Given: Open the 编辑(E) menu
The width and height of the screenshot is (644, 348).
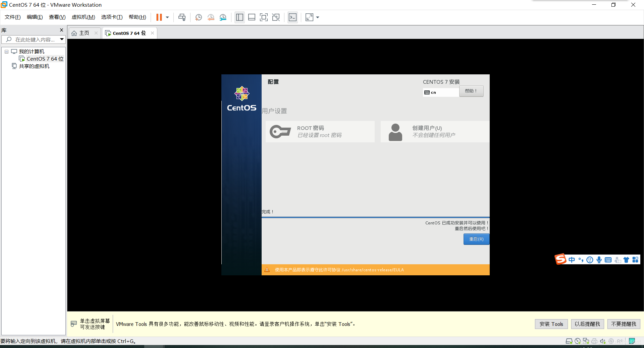Looking at the screenshot, I should tap(35, 17).
